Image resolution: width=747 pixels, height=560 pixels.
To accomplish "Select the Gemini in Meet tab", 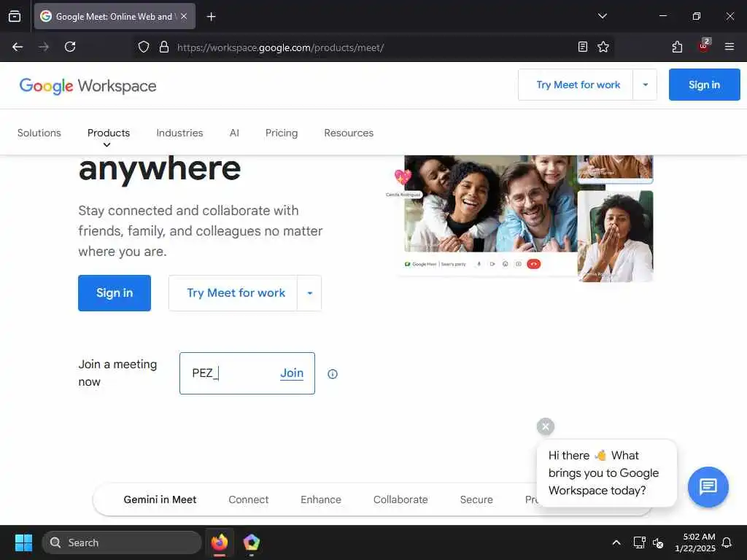I will pyautogui.click(x=160, y=499).
